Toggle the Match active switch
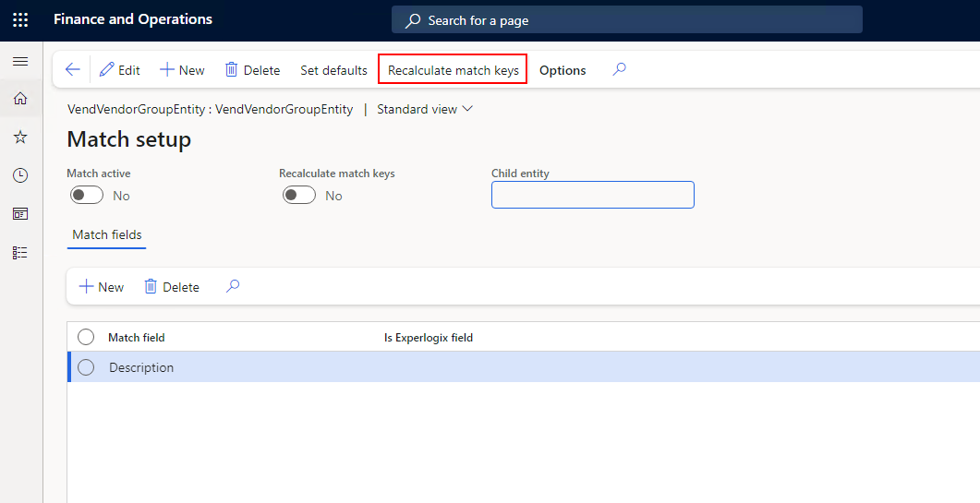980x503 pixels. click(87, 196)
